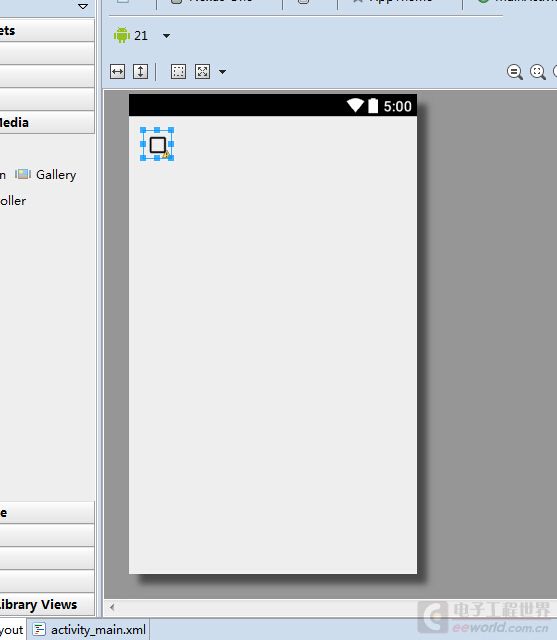The width and height of the screenshot is (557, 640).
Task: Check the checkbox widget in layout canvas
Action: 158,145
